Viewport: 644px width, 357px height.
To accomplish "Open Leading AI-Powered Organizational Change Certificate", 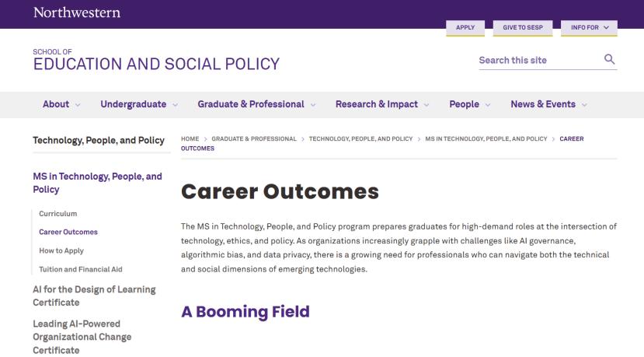I will point(82,337).
